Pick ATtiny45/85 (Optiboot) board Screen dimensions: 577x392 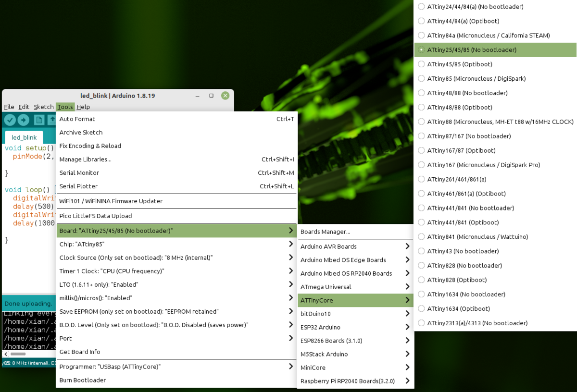tap(495, 64)
